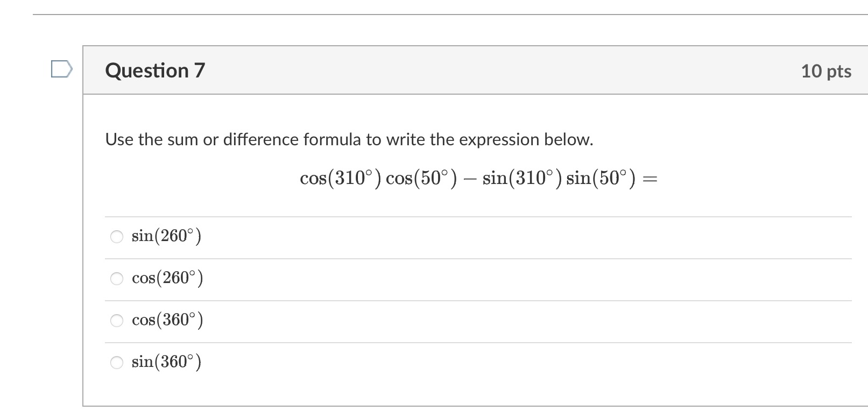
Task: Click the 10 pts label
Action: (825, 70)
